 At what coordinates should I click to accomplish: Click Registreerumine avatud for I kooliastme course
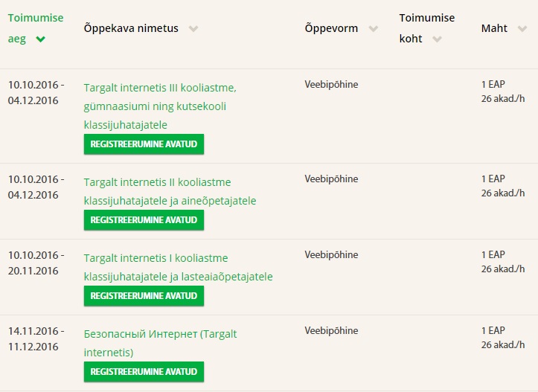point(144,295)
